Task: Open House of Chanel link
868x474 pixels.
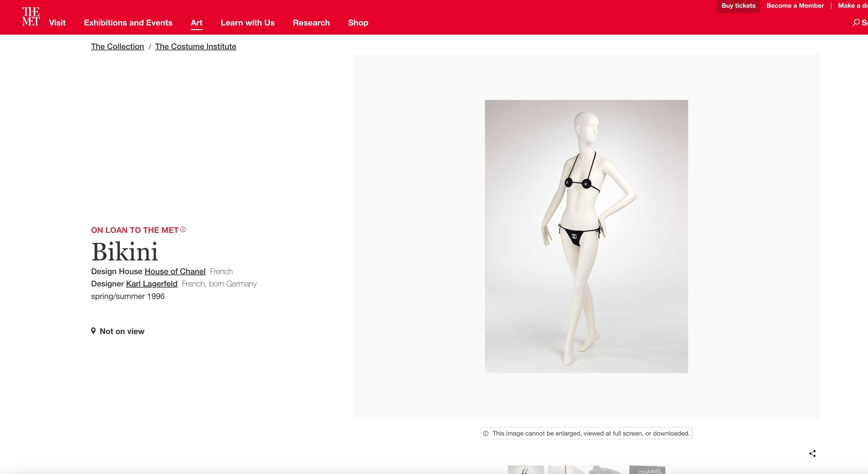Action: [175, 272]
